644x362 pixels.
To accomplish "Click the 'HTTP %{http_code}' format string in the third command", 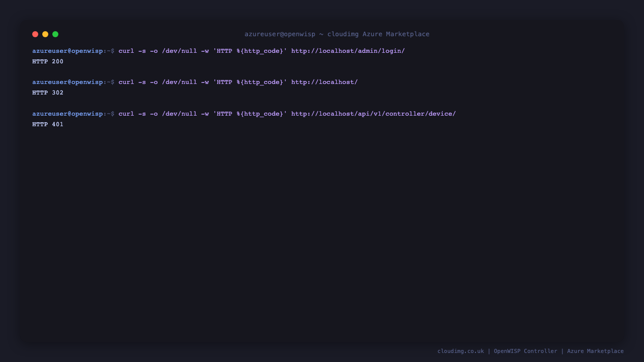I will [x=250, y=114].
